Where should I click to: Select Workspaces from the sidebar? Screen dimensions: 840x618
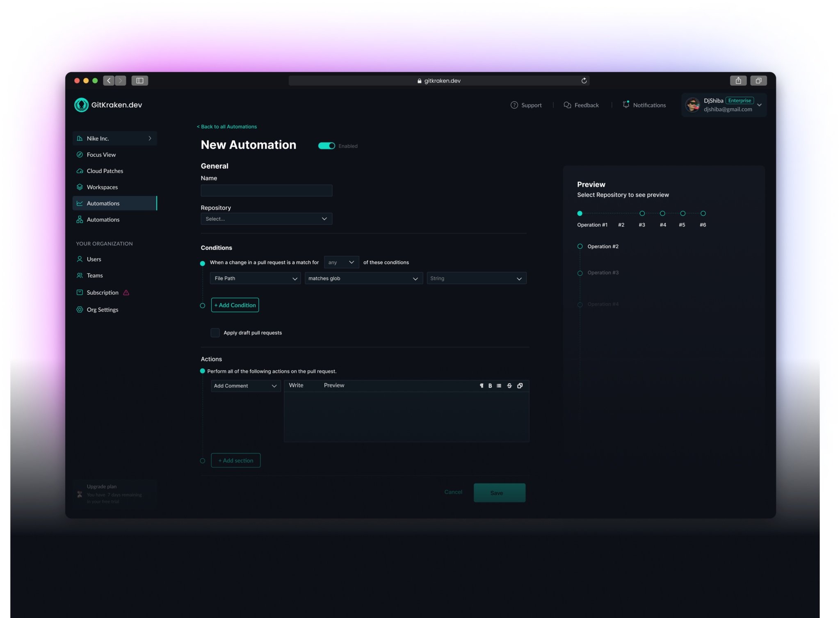tap(102, 187)
